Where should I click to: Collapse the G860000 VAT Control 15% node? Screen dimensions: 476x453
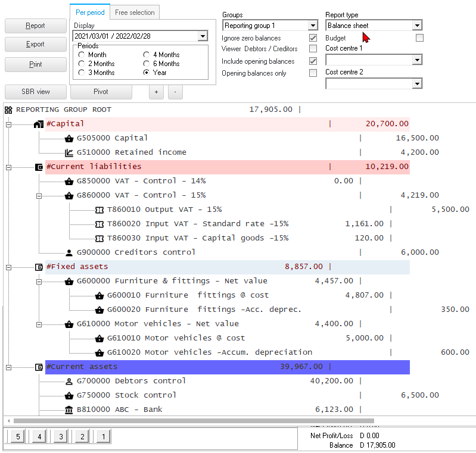pyautogui.click(x=39, y=195)
